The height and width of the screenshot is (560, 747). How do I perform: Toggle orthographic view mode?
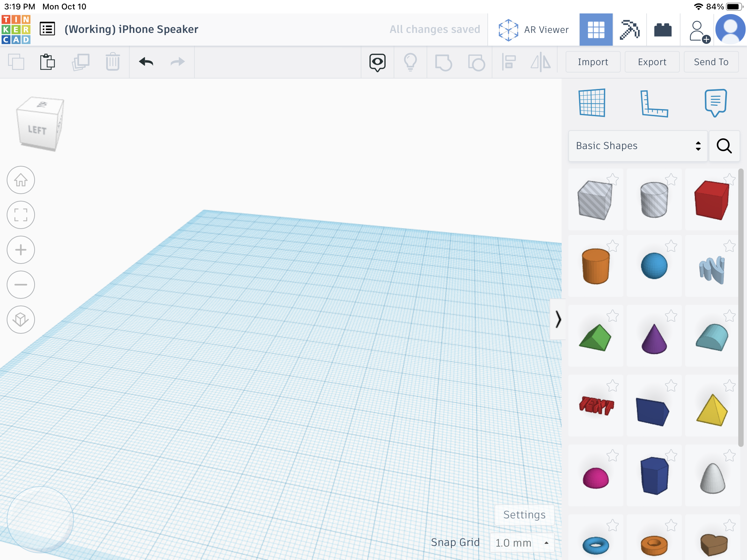point(20,319)
